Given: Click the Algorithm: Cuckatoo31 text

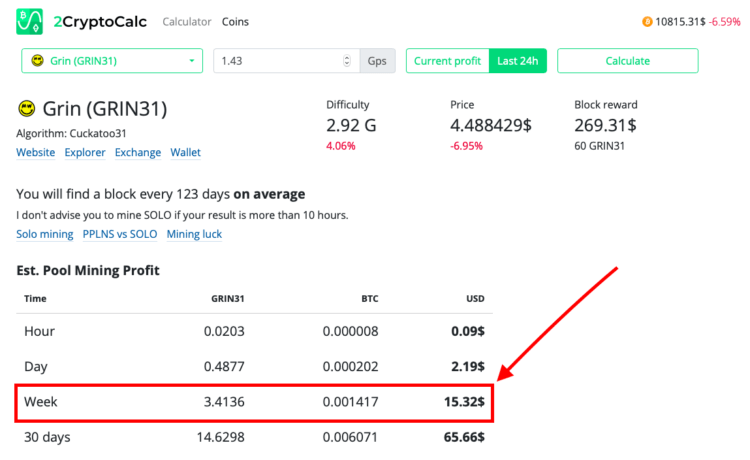Looking at the screenshot, I should pyautogui.click(x=71, y=133).
